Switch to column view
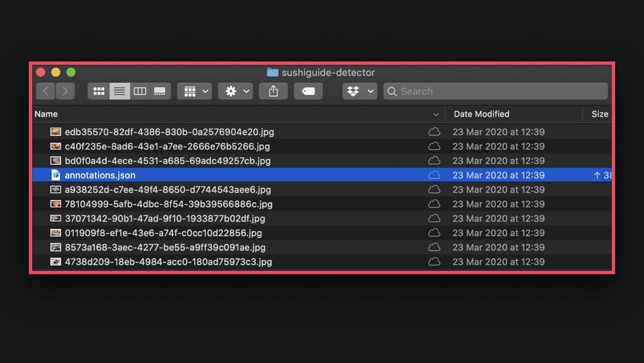 140,92
